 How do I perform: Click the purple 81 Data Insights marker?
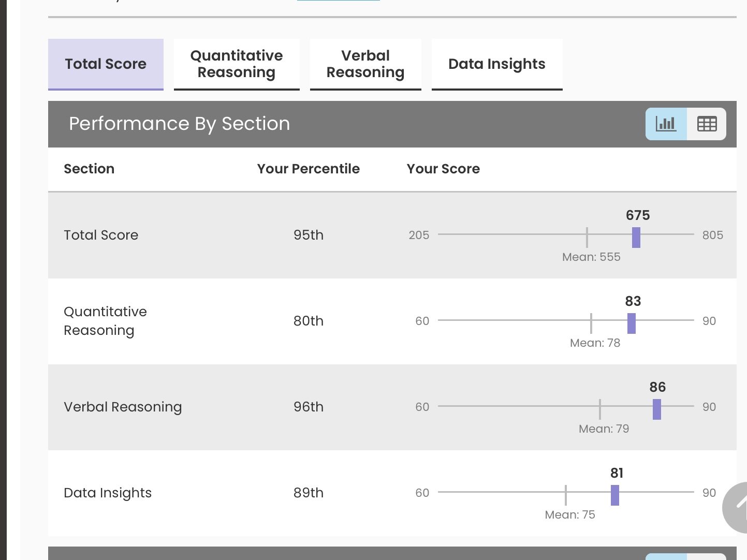(614, 495)
